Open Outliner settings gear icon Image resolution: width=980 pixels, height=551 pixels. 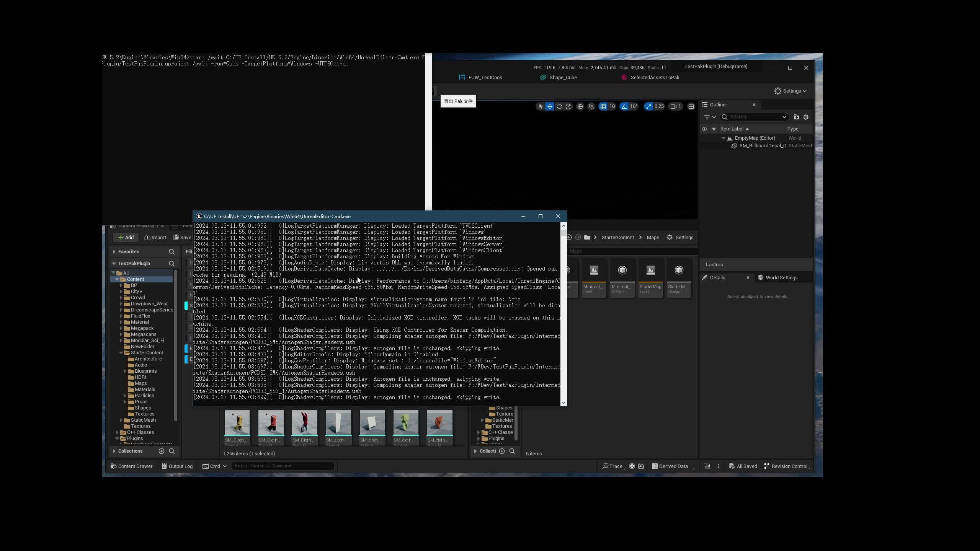point(806,117)
